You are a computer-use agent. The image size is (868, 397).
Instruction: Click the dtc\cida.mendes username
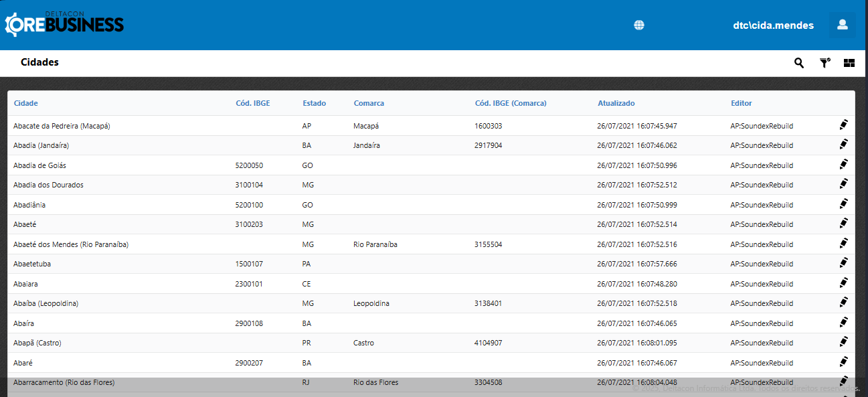[x=773, y=25]
